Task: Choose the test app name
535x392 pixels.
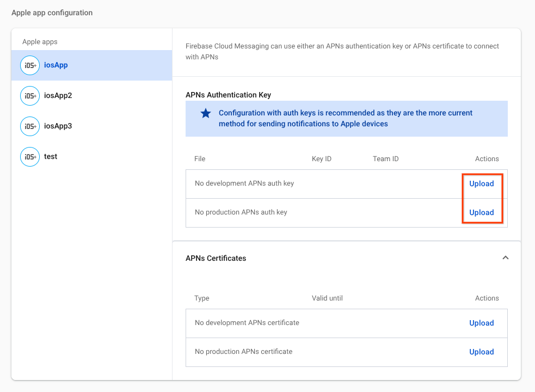Action: (51, 157)
